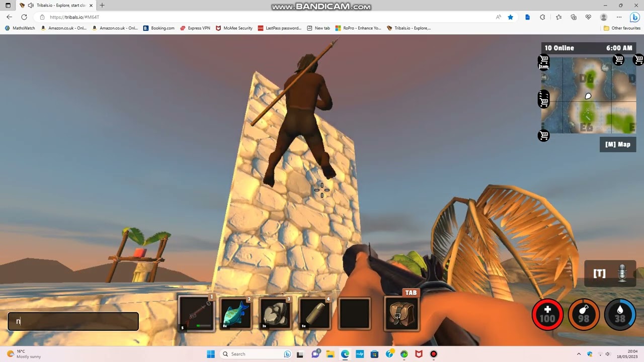Open the Windows Start menu
Image resolution: width=644 pixels, height=362 pixels.
click(211, 354)
